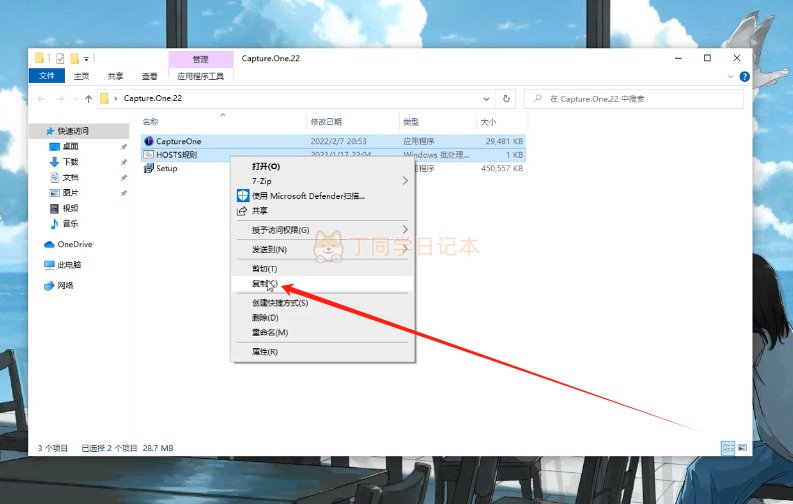The image size is (793, 504).
Task: Choose 打开(O) in context menu
Action: pos(322,166)
